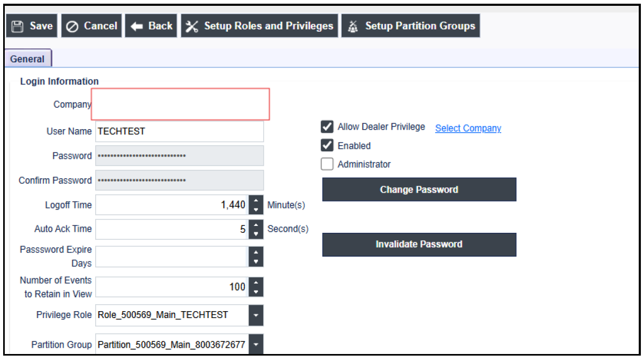Open the Partition Group dropdown

coord(256,345)
